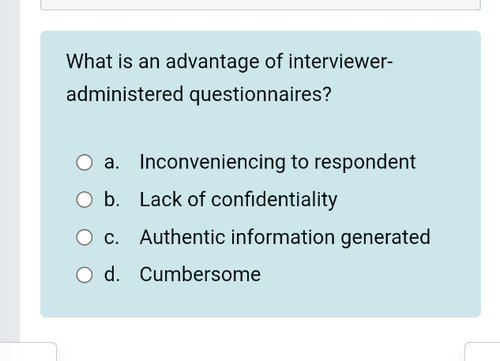Mark the radio button for option d
The width and height of the screenshot is (500, 361).
(84, 275)
